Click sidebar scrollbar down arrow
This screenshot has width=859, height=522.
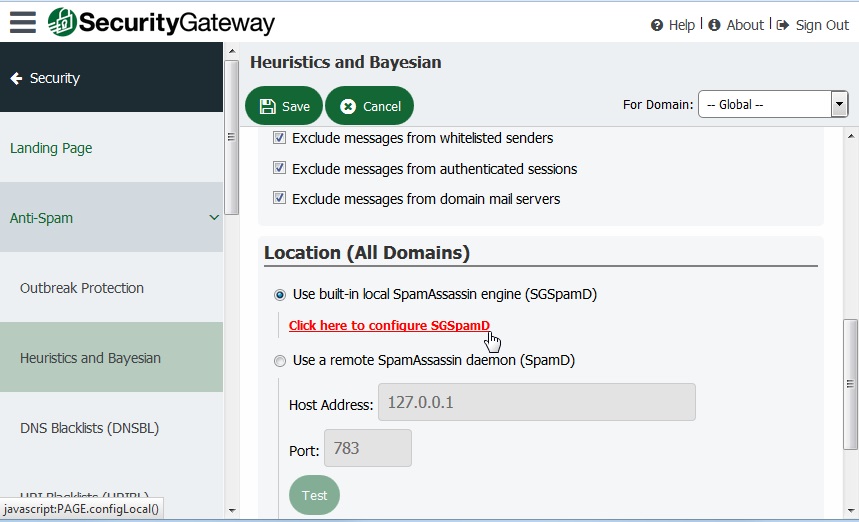[232, 510]
